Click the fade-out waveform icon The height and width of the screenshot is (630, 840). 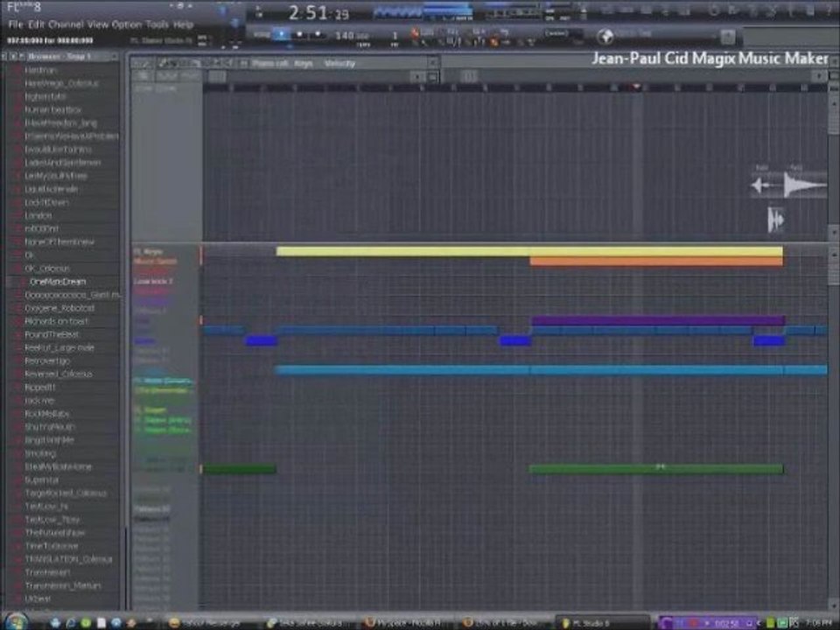[x=804, y=185]
